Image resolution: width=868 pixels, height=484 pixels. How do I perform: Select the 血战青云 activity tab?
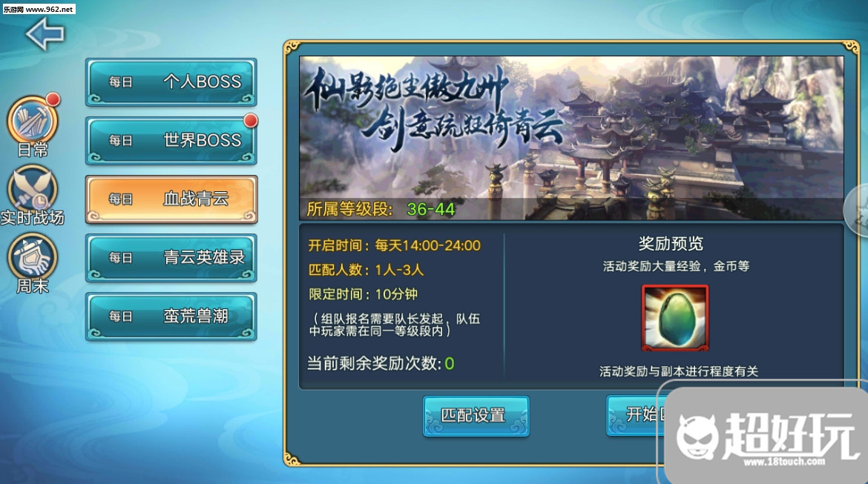point(171,199)
